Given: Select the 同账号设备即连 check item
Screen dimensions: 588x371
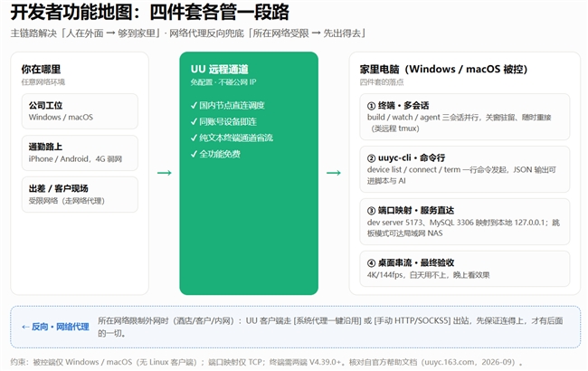Looking at the screenshot, I should point(223,121).
